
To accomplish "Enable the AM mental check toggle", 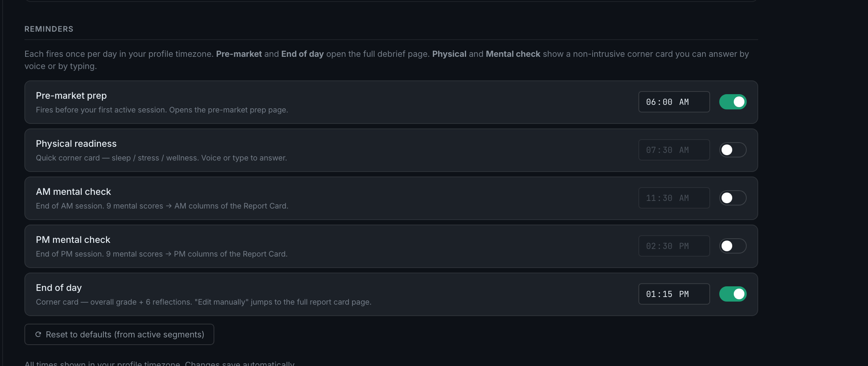I will pyautogui.click(x=733, y=198).
